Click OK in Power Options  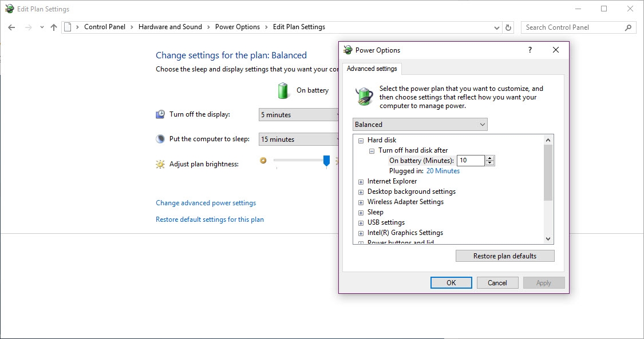[451, 283]
